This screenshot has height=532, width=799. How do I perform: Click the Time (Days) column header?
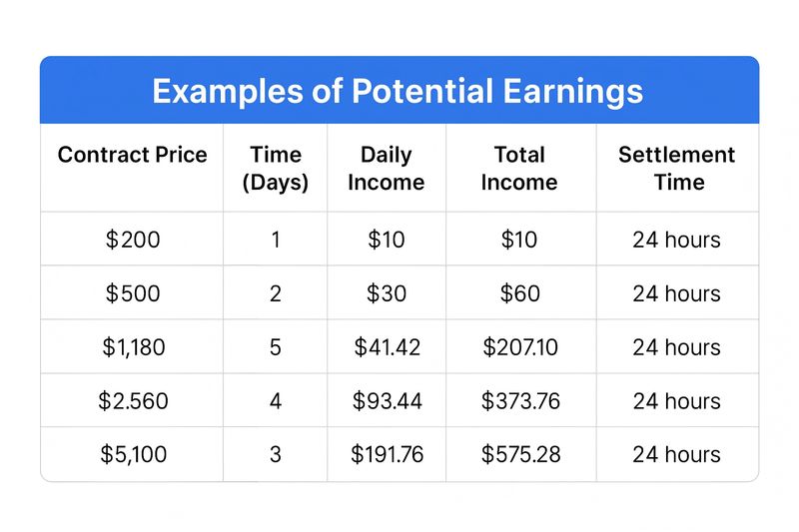[x=276, y=168]
